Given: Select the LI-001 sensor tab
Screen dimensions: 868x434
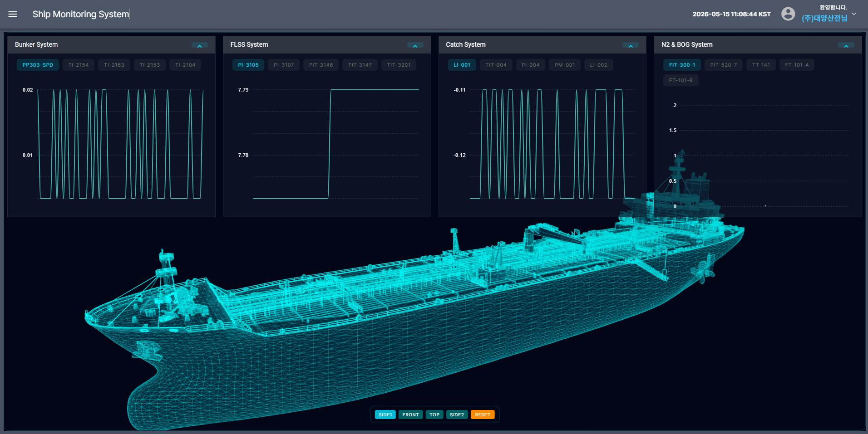Looking at the screenshot, I should click(x=462, y=65).
